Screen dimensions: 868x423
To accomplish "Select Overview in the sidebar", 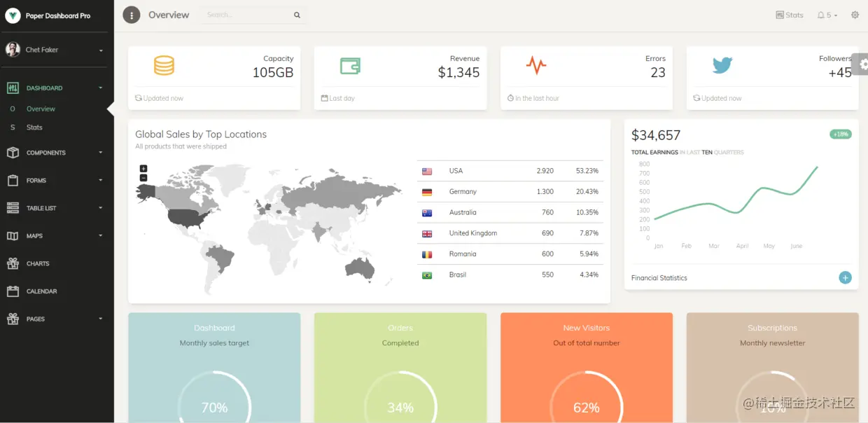I will (41, 109).
